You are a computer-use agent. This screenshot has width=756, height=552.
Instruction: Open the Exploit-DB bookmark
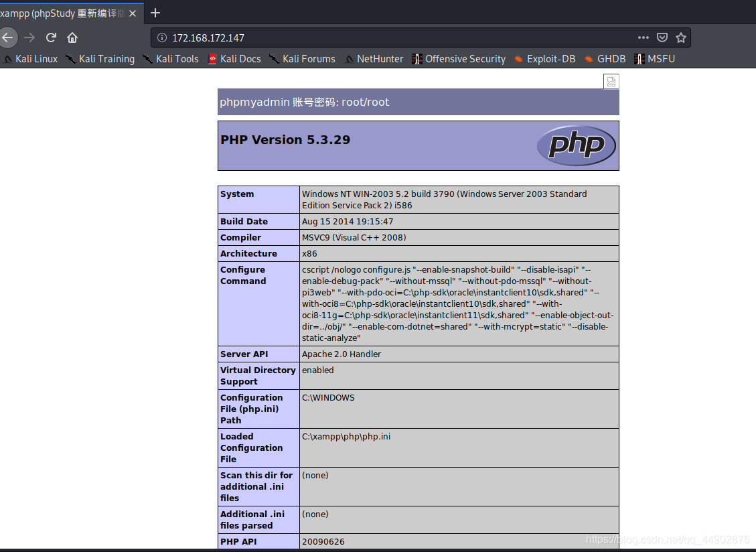(x=545, y=59)
